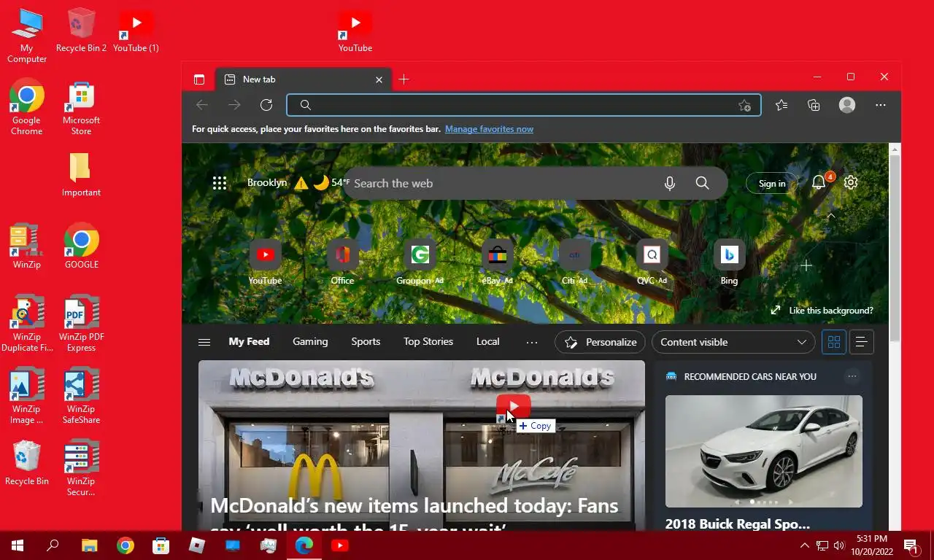This screenshot has width=934, height=560.
Task: Switch feed to list view
Action: click(861, 342)
